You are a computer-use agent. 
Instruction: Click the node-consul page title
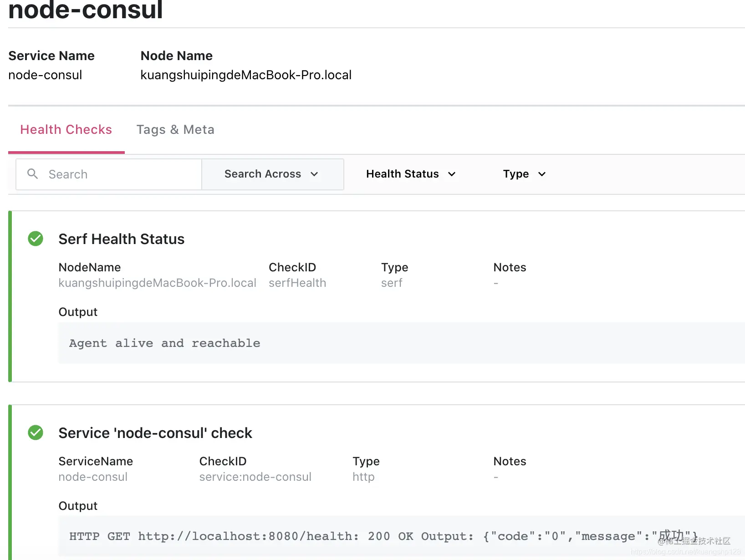(86, 10)
